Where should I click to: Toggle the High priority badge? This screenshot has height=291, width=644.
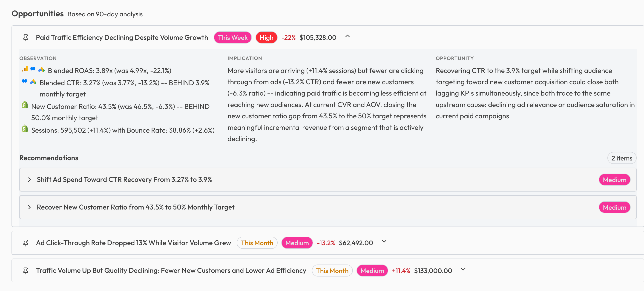pyautogui.click(x=266, y=37)
